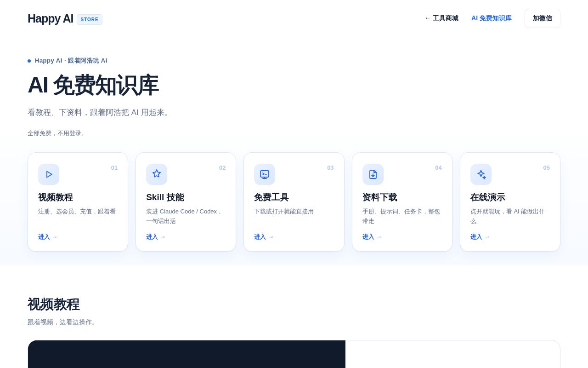Screen dimensions: 588x368
Task: Click the AI 免费知识库 main heading
Action: pyautogui.click(x=93, y=85)
